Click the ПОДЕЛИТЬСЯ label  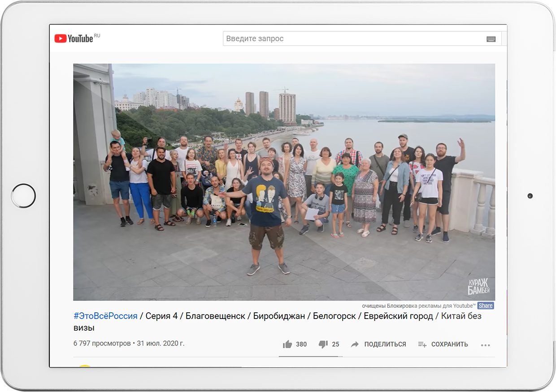click(385, 344)
